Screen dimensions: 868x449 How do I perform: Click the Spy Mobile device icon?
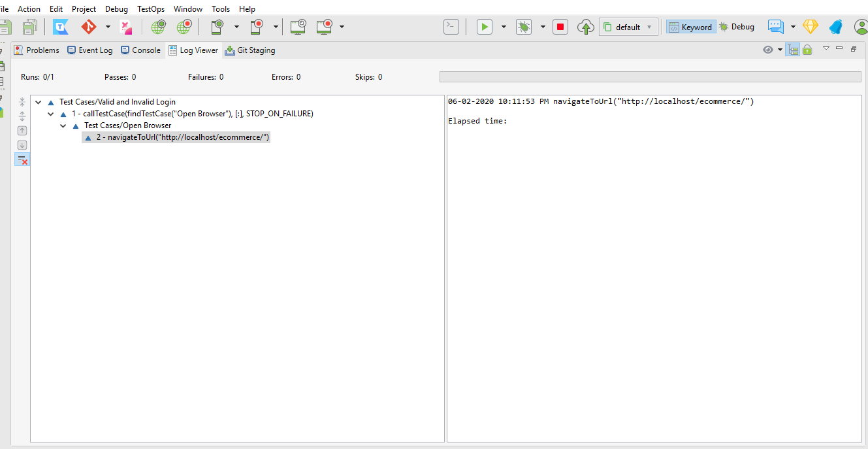pyautogui.click(x=218, y=27)
